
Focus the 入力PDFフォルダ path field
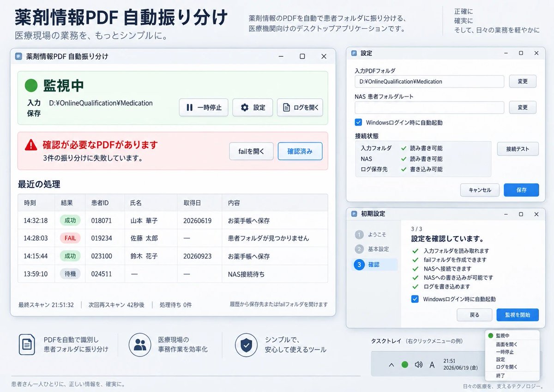pyautogui.click(x=429, y=81)
